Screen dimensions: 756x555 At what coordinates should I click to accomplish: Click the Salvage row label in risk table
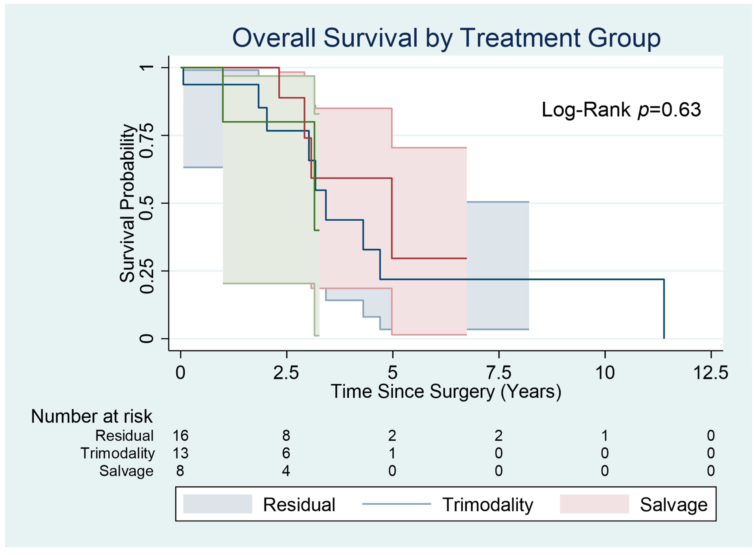click(x=126, y=471)
